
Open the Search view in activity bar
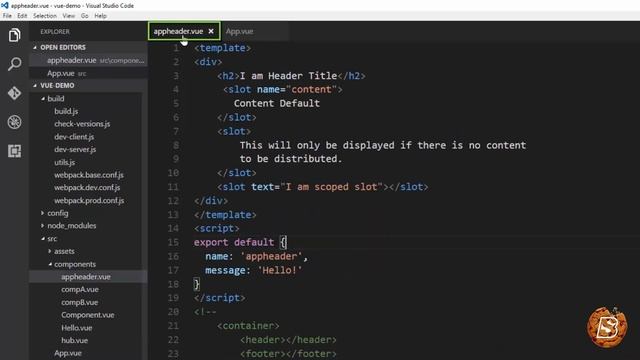(14, 64)
